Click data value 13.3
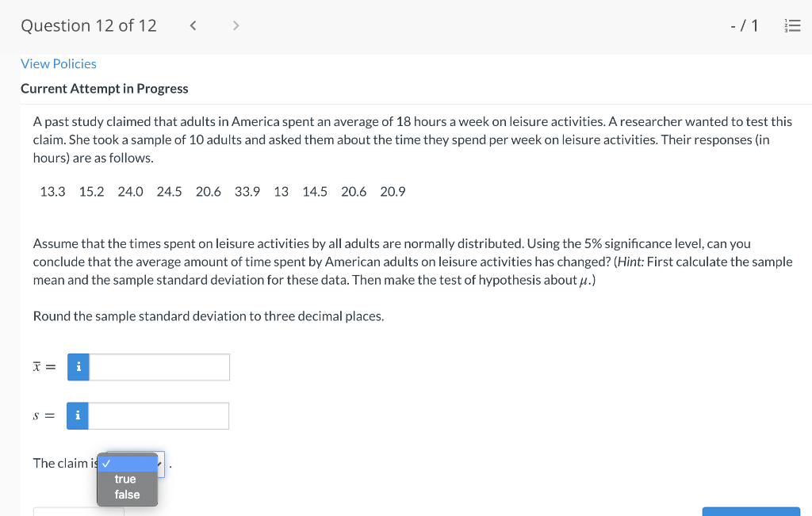 [53, 192]
